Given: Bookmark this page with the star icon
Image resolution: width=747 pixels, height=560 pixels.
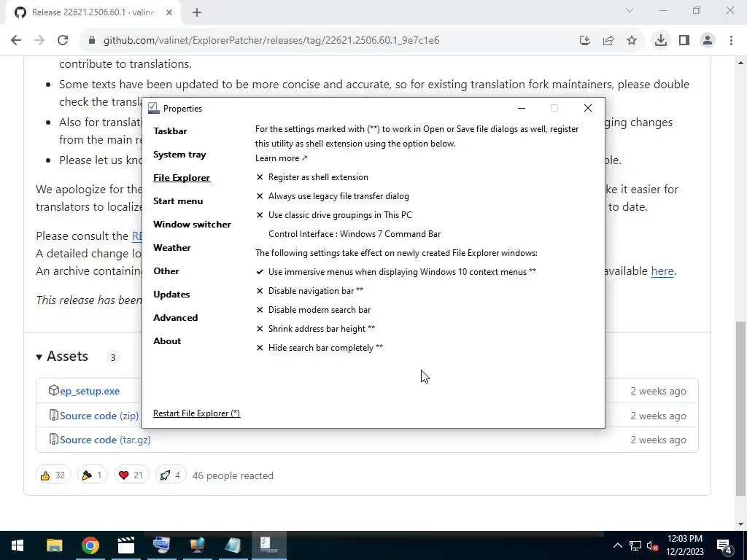Looking at the screenshot, I should (632, 41).
